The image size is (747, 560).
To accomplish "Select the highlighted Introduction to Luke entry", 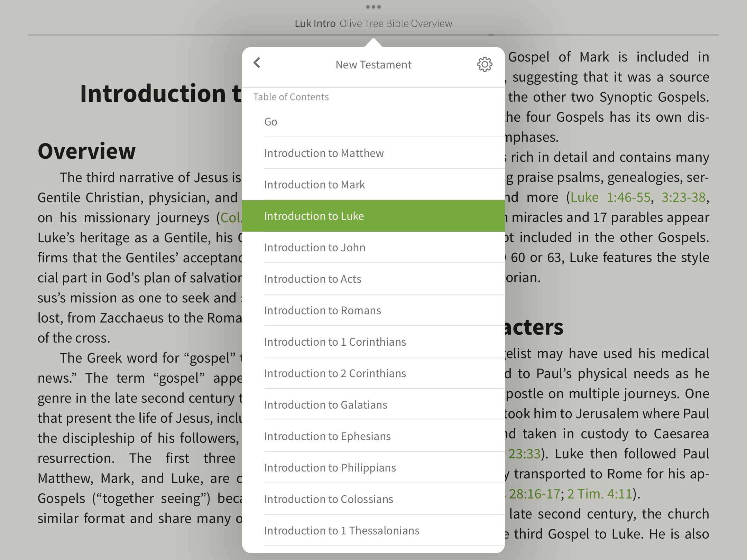I will pos(314,216).
